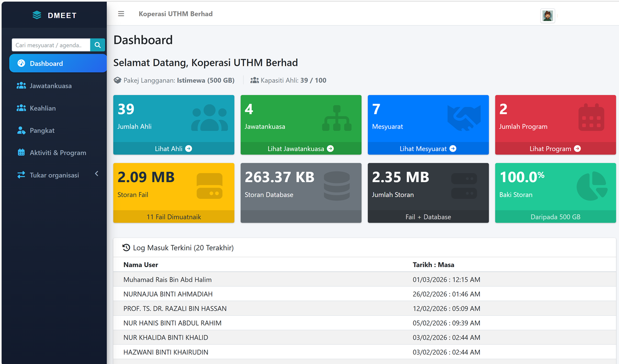Screen dimensions: 619x364
Task: Expand the Tukar organisasi chevron
Action: pyautogui.click(x=97, y=174)
